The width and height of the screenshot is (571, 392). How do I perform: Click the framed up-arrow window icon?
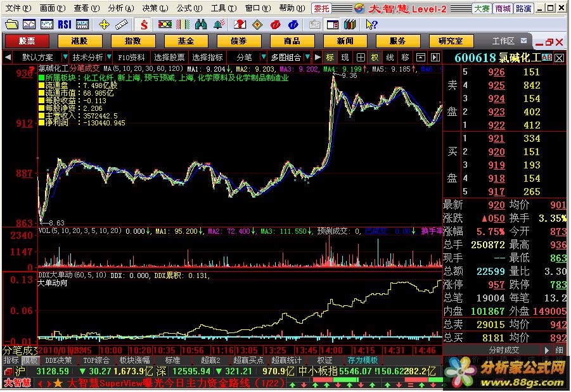tap(421, 58)
